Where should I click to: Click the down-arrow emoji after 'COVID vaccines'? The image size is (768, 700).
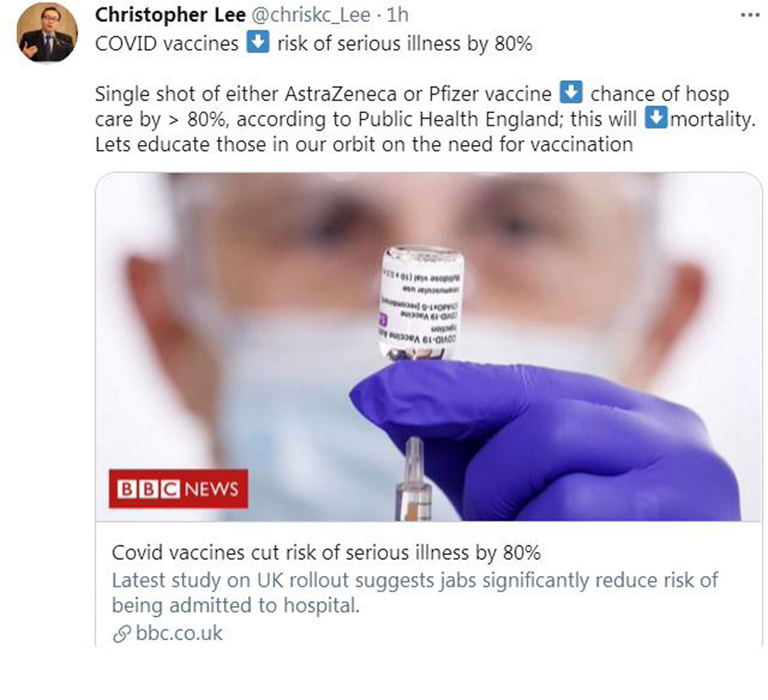257,42
